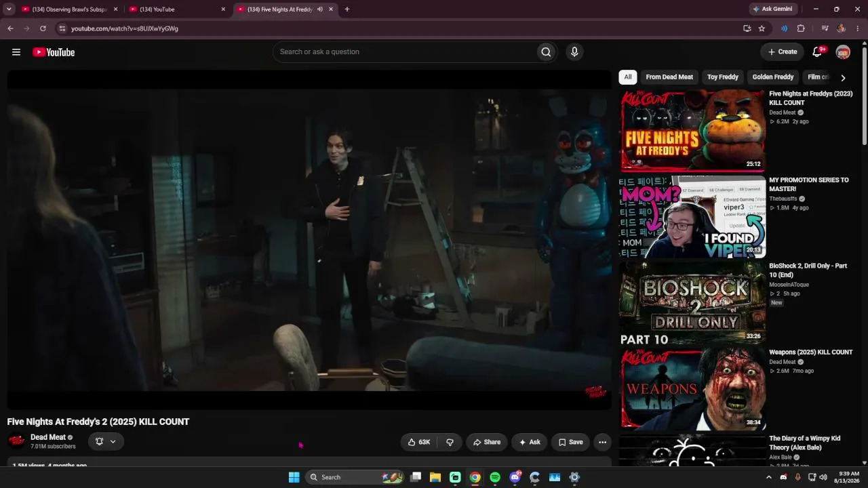Dislike this video
This screenshot has height=488, width=868.
[450, 442]
